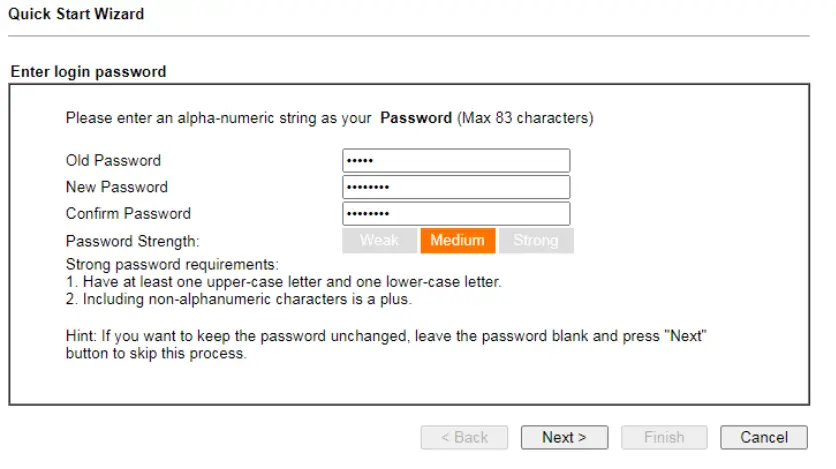Click the "Enter login password" heading
This screenshot has width=836, height=469.
[x=88, y=72]
